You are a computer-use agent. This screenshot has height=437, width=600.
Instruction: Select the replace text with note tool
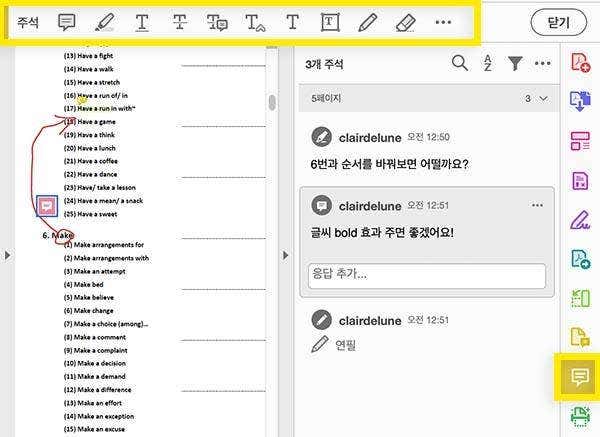(217, 22)
